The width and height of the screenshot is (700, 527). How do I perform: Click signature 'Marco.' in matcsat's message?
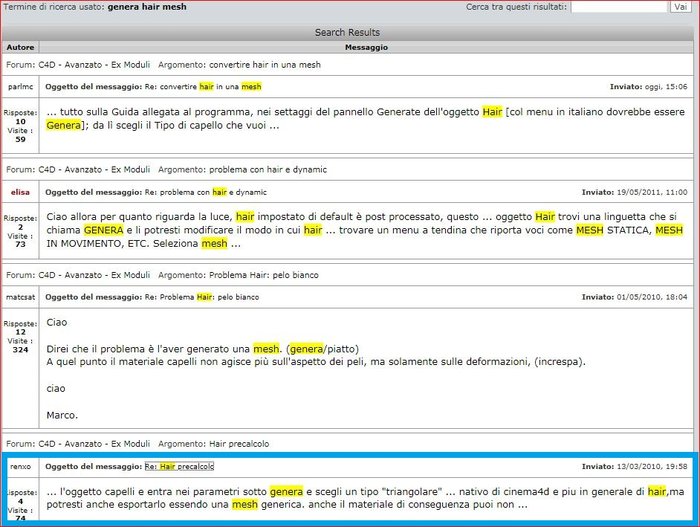(x=62, y=415)
